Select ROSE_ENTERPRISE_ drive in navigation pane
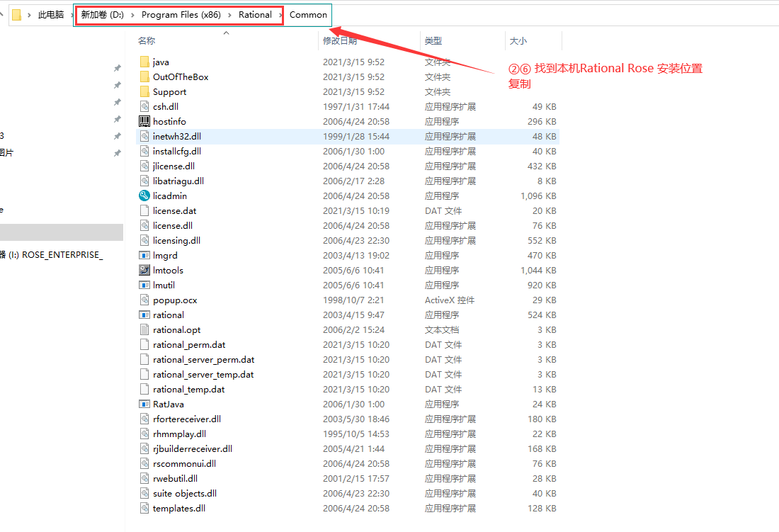The height and width of the screenshot is (532, 779). click(51, 255)
